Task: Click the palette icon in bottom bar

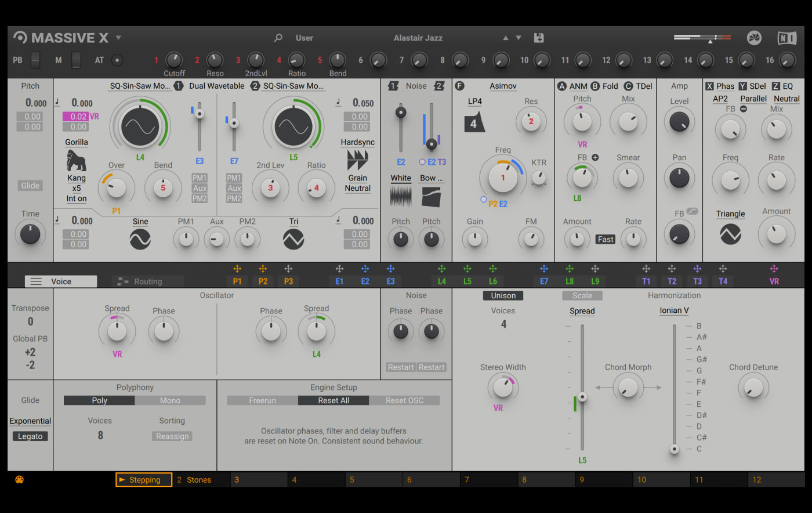Action: click(x=19, y=480)
